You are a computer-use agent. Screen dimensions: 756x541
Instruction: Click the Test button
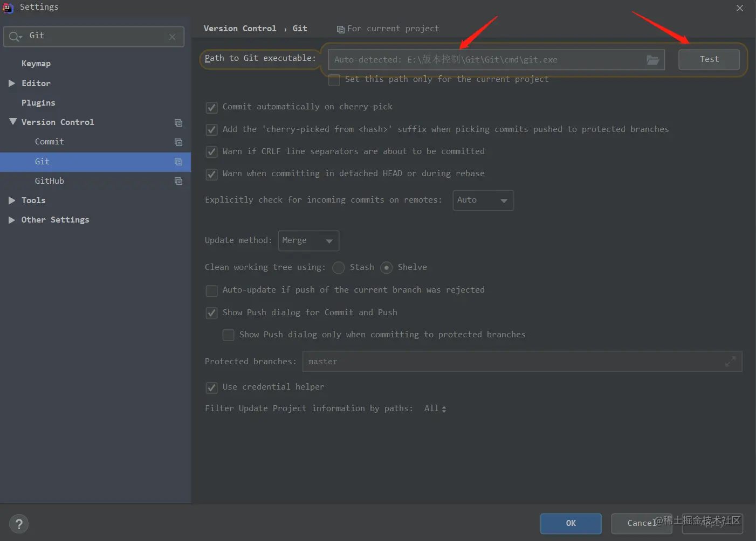pyautogui.click(x=709, y=60)
